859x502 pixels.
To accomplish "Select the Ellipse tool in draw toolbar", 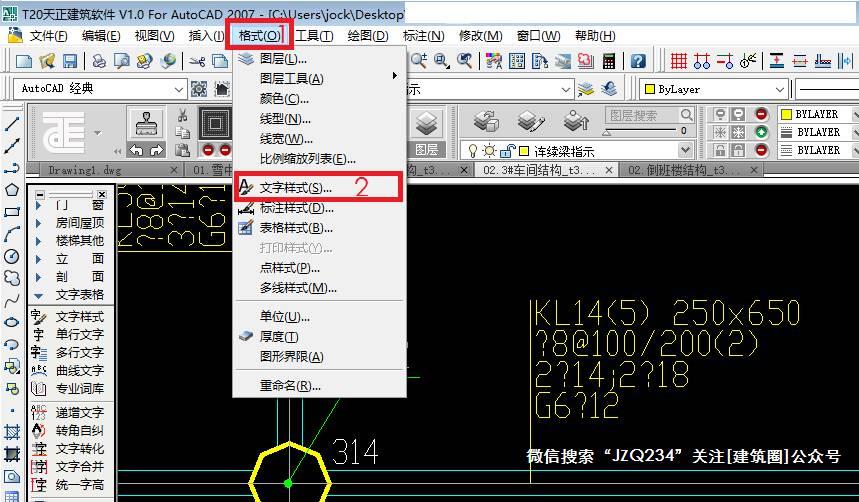I will coord(12,322).
